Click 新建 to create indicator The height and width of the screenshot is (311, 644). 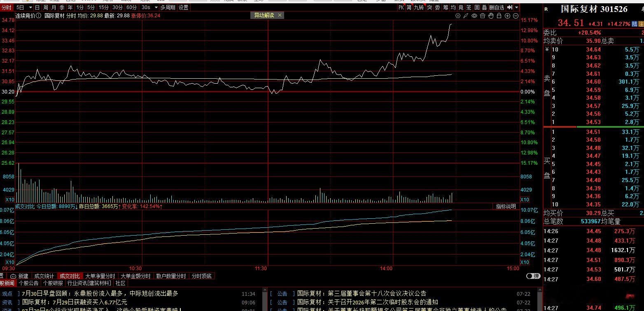(x=23, y=276)
